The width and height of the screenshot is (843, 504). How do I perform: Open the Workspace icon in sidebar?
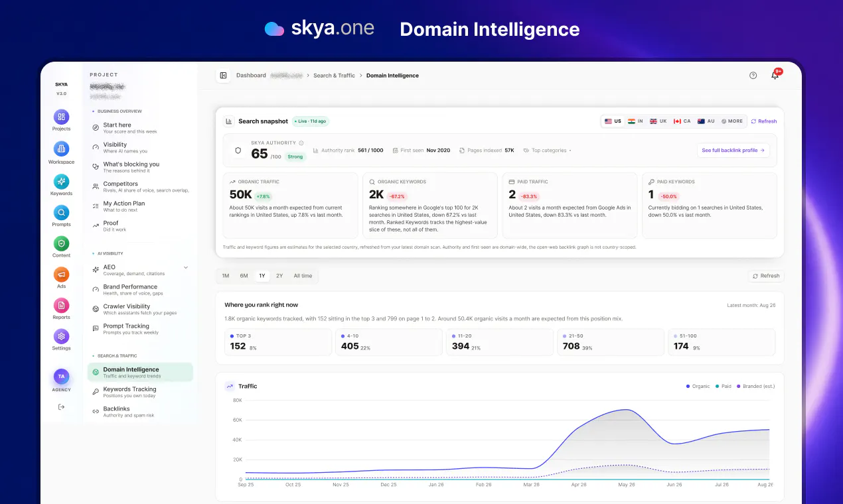pos(61,149)
